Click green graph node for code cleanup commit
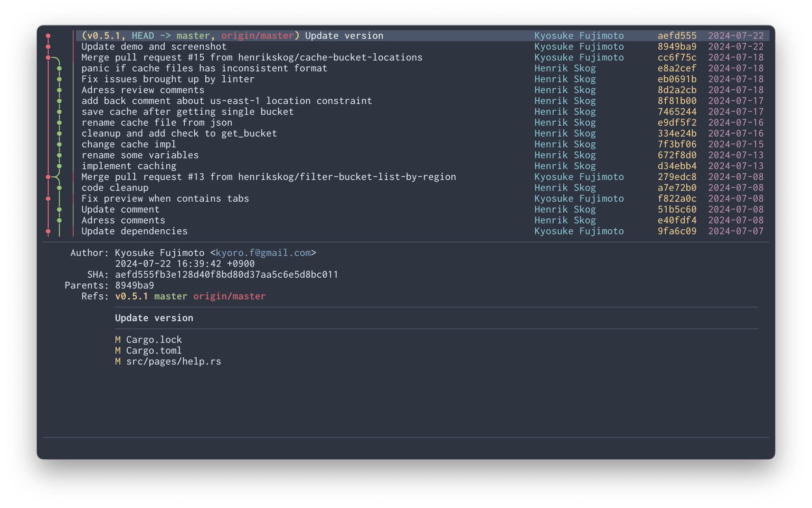The image size is (812, 508). point(60,188)
